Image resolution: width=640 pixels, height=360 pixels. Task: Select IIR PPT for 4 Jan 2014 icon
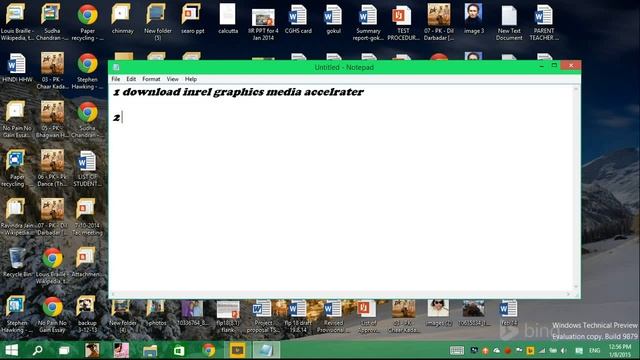pyautogui.click(x=263, y=24)
